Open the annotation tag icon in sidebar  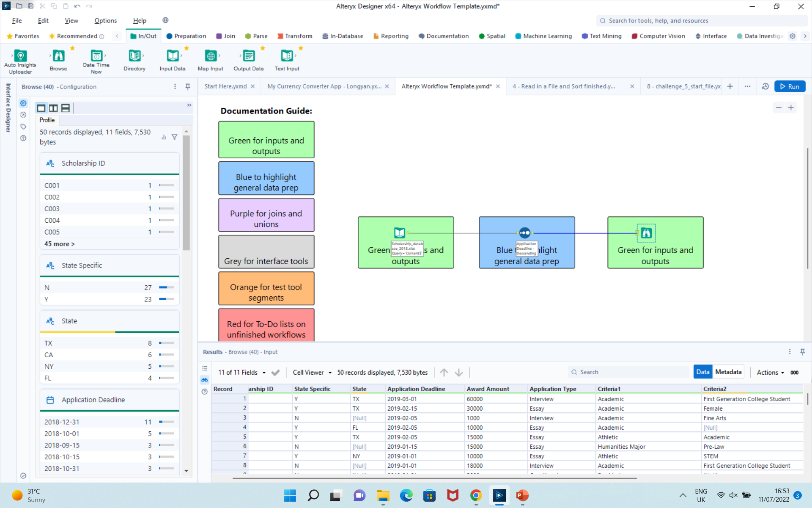(23, 127)
